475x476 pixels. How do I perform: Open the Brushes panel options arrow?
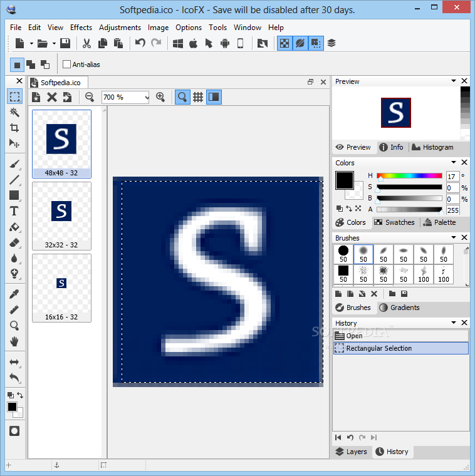(x=454, y=237)
